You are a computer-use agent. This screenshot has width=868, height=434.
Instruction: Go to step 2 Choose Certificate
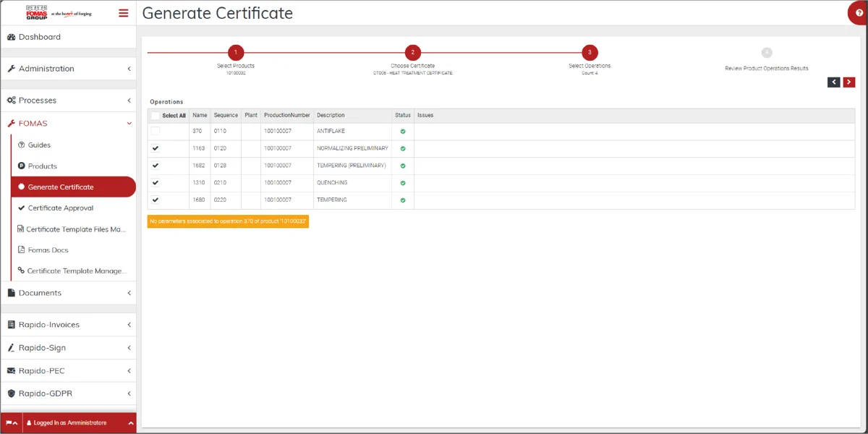413,52
